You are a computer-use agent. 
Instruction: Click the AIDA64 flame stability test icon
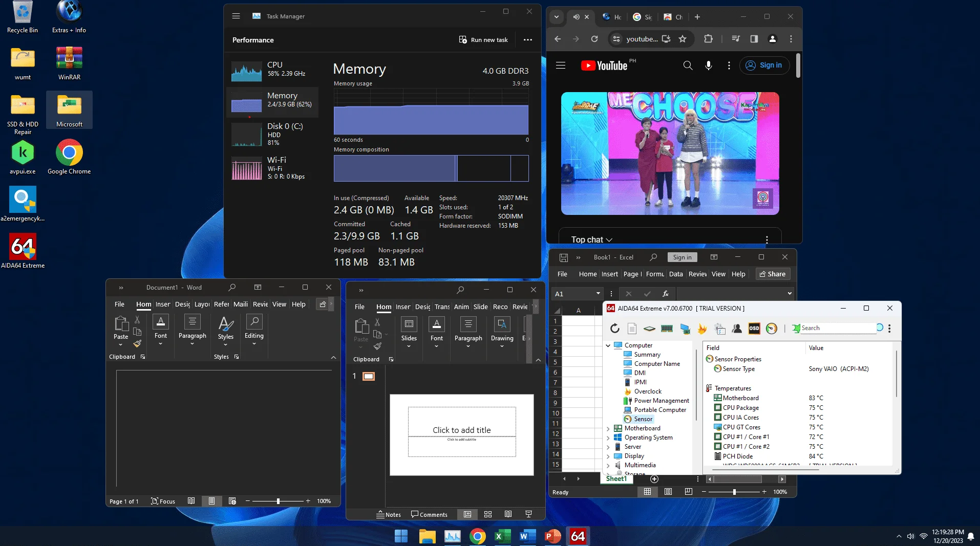702,329
